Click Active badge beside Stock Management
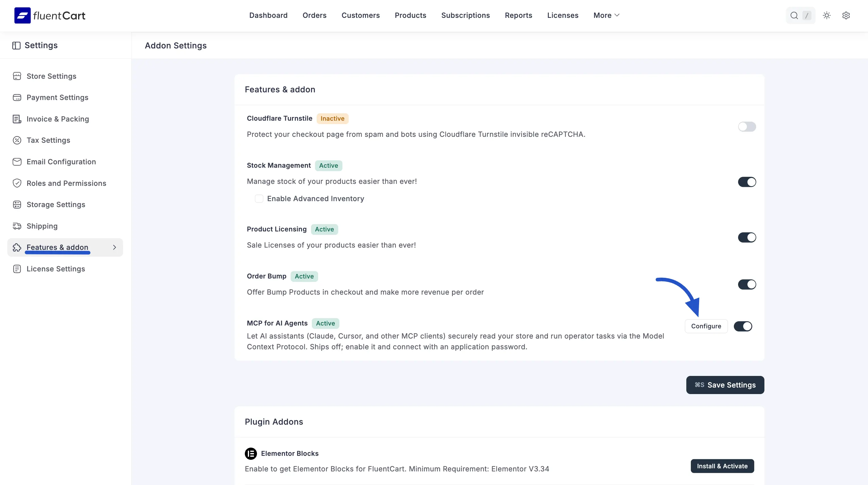868x485 pixels. (x=329, y=166)
